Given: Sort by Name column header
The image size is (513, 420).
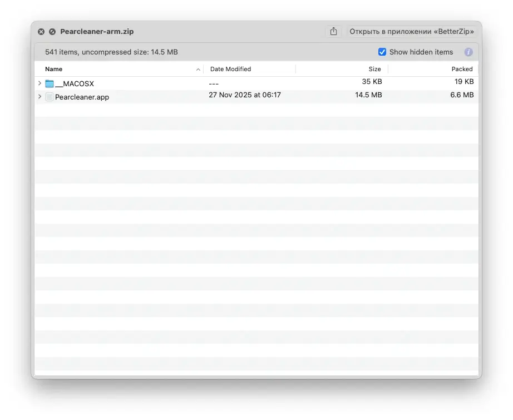Looking at the screenshot, I should pos(53,69).
